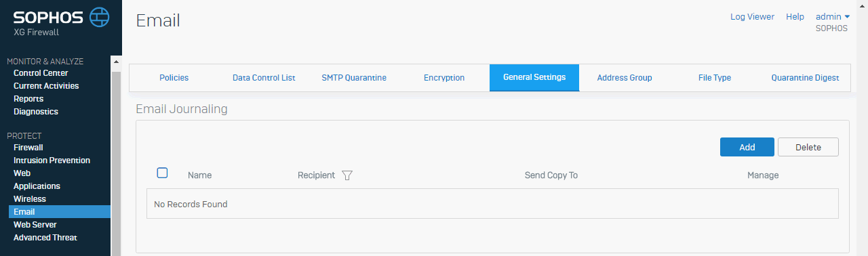
Task: Click the sidebar vertical scrollbar
Action: point(116,163)
